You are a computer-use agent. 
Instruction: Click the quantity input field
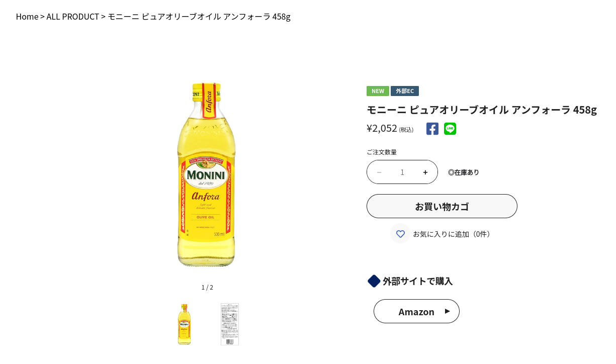pos(402,172)
